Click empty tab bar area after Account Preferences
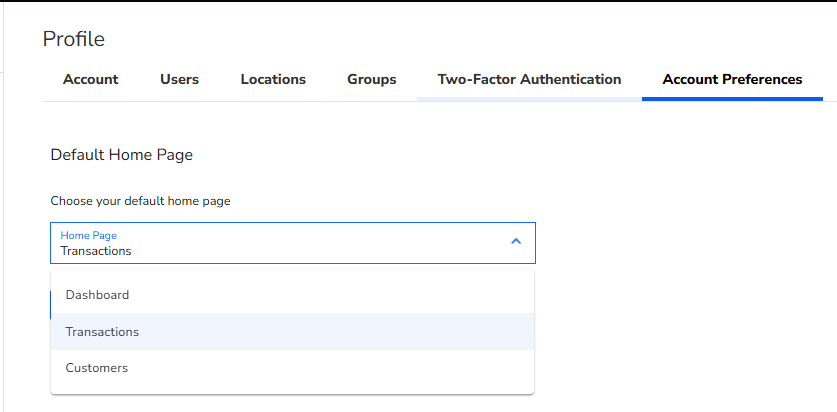 pos(829,79)
